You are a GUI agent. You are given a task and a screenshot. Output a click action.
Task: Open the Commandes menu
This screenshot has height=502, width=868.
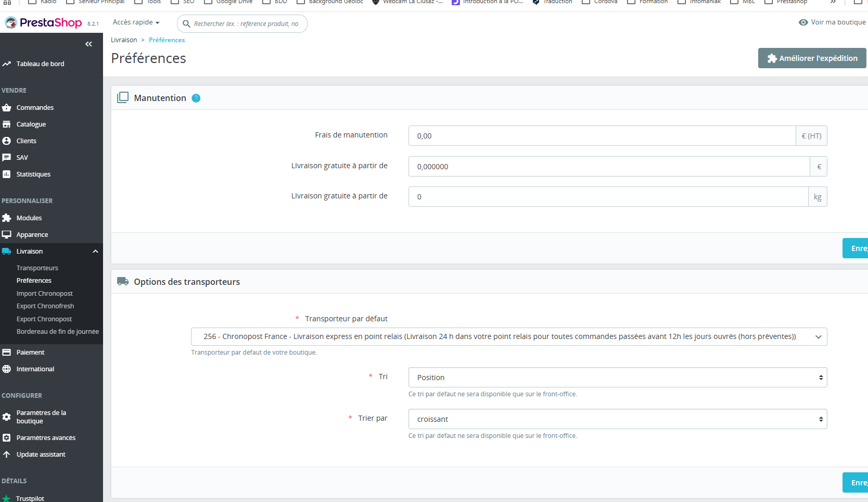point(35,108)
